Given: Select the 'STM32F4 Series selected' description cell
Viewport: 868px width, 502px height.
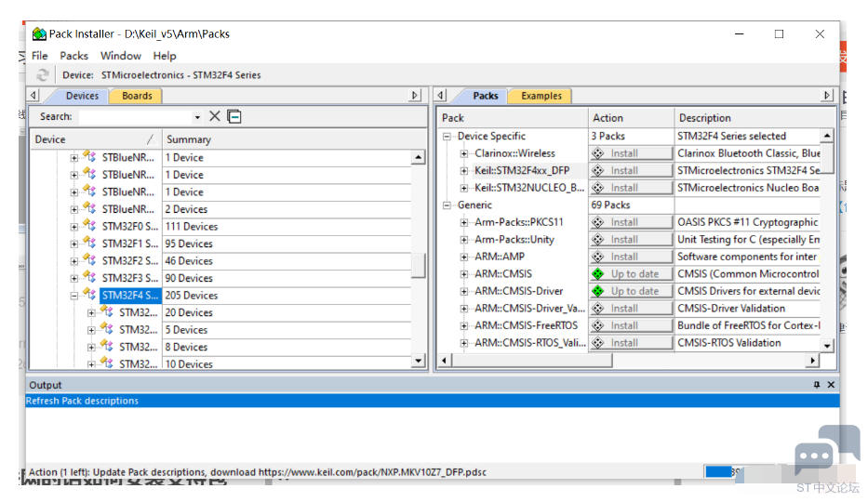Looking at the screenshot, I should (x=748, y=136).
